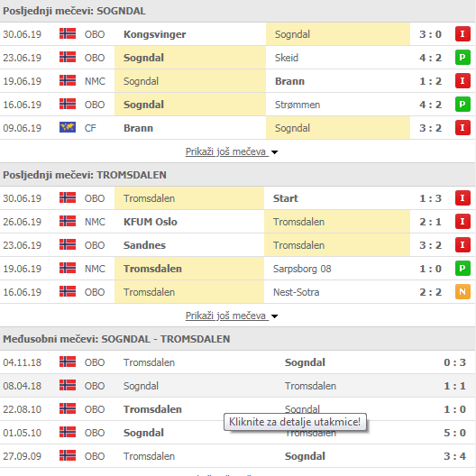
Task: Click the world flag icon next to CF
Action: [68, 127]
